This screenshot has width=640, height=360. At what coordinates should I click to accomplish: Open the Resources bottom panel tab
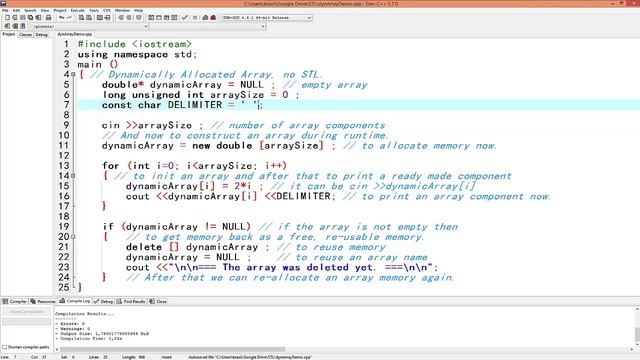click(x=43, y=301)
